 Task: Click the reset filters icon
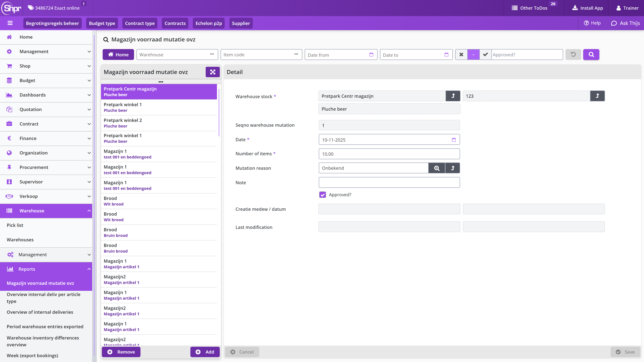573,55
